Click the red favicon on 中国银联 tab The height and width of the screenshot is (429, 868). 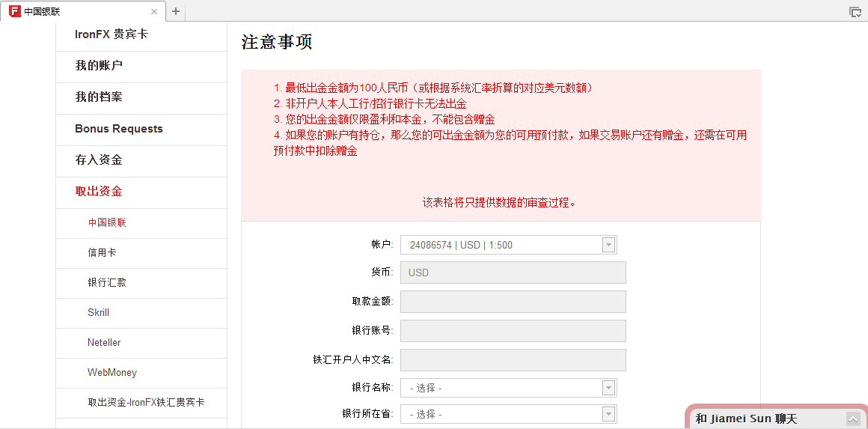click(15, 11)
